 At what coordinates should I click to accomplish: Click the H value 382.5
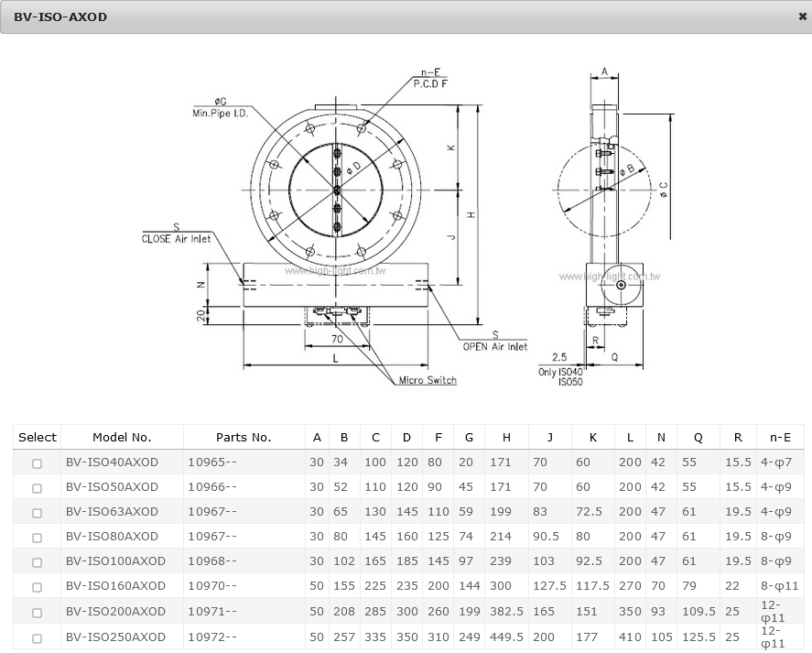[506, 612]
